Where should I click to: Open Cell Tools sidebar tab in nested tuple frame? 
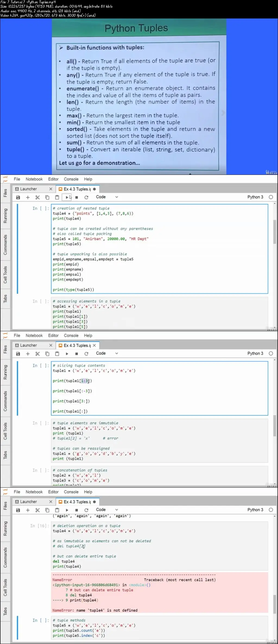click(5, 275)
